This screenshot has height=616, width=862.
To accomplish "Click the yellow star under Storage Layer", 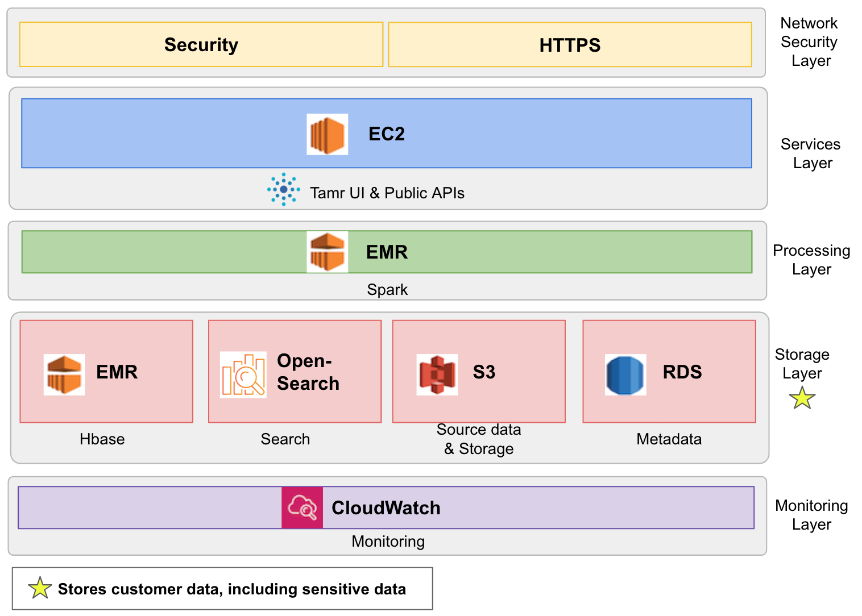I will (802, 398).
